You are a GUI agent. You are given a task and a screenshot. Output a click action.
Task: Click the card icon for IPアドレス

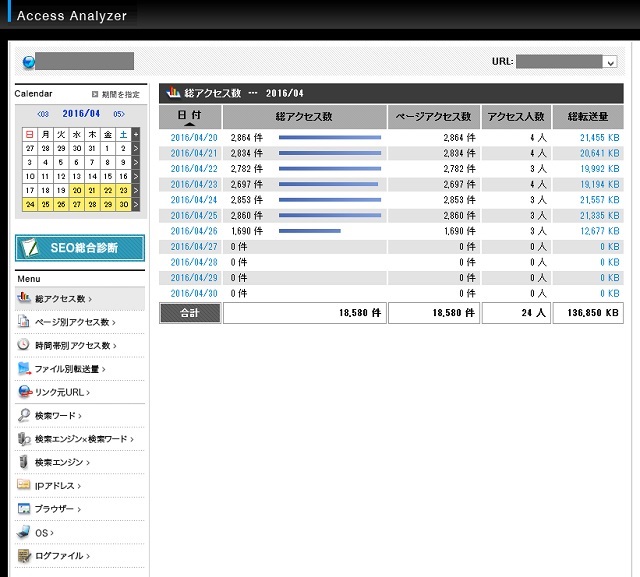pos(24,485)
